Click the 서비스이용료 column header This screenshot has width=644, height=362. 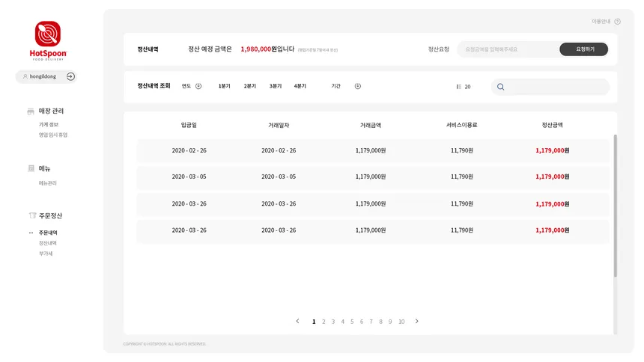[x=461, y=125]
